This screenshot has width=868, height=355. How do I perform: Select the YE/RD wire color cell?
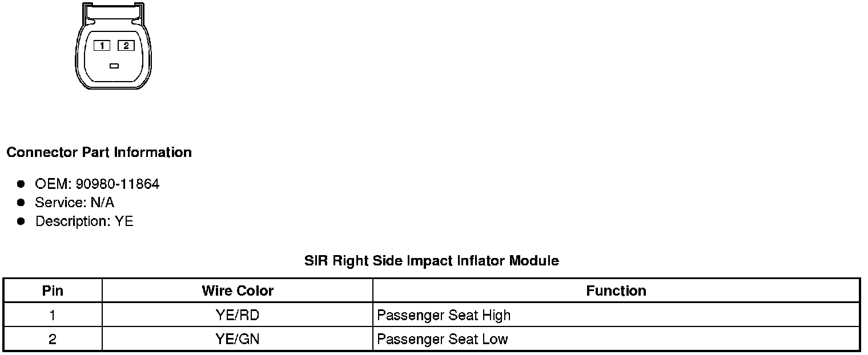(238, 315)
